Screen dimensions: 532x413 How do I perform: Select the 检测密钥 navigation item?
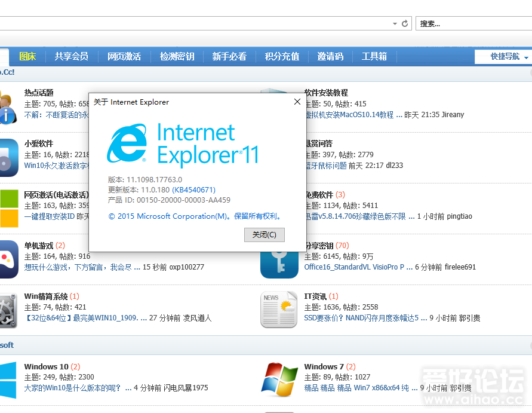coord(176,57)
